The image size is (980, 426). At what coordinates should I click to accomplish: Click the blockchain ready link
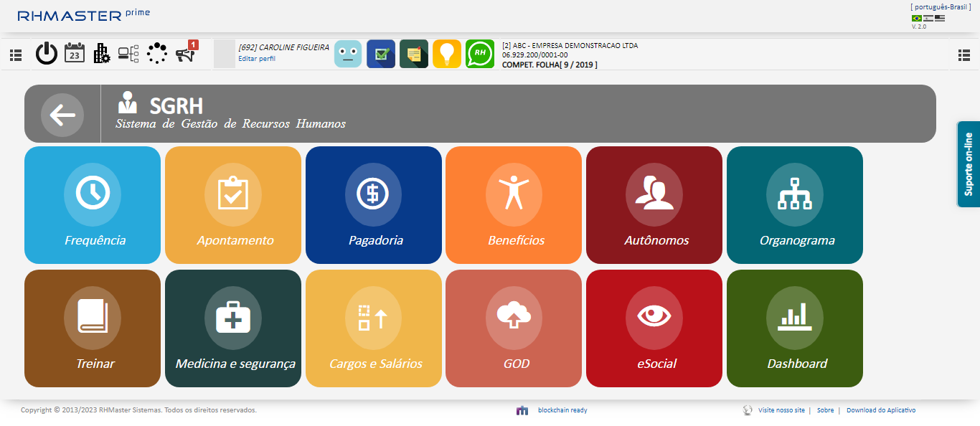click(x=562, y=410)
